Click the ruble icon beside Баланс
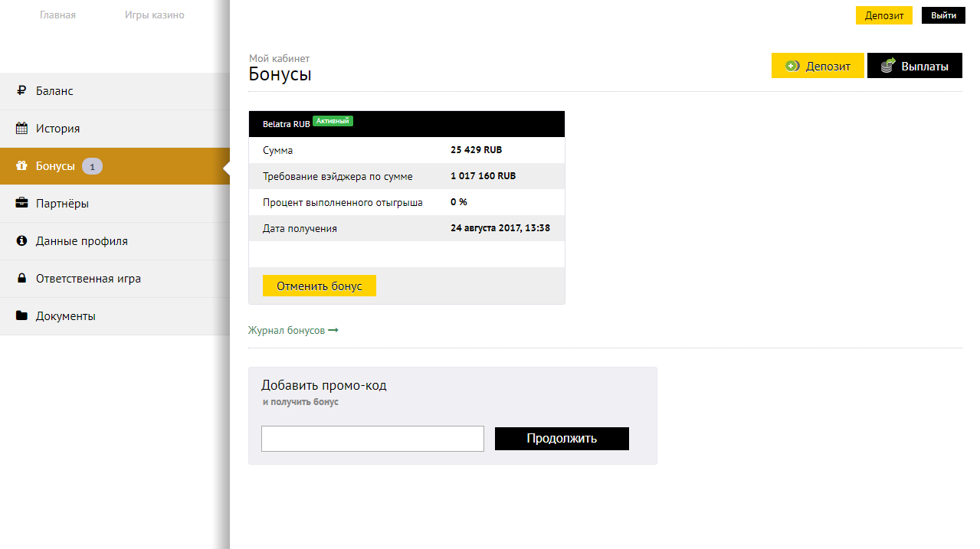This screenshot has width=980, height=549. [x=21, y=91]
